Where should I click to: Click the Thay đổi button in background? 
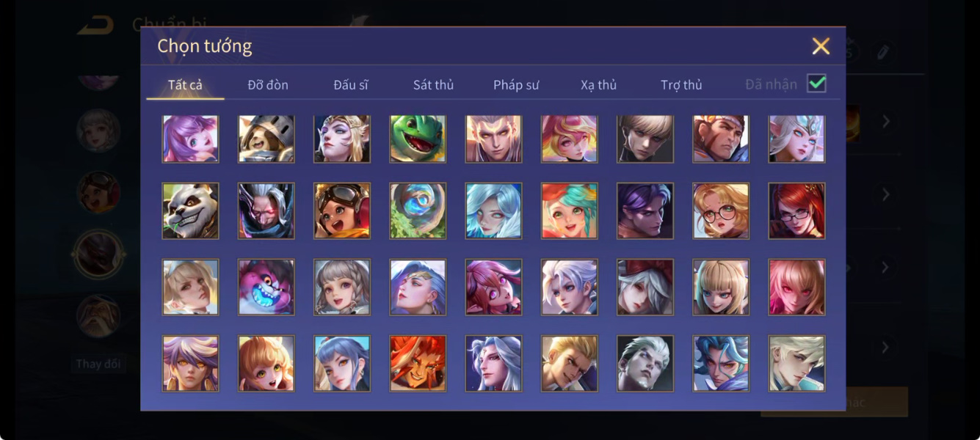point(98,364)
